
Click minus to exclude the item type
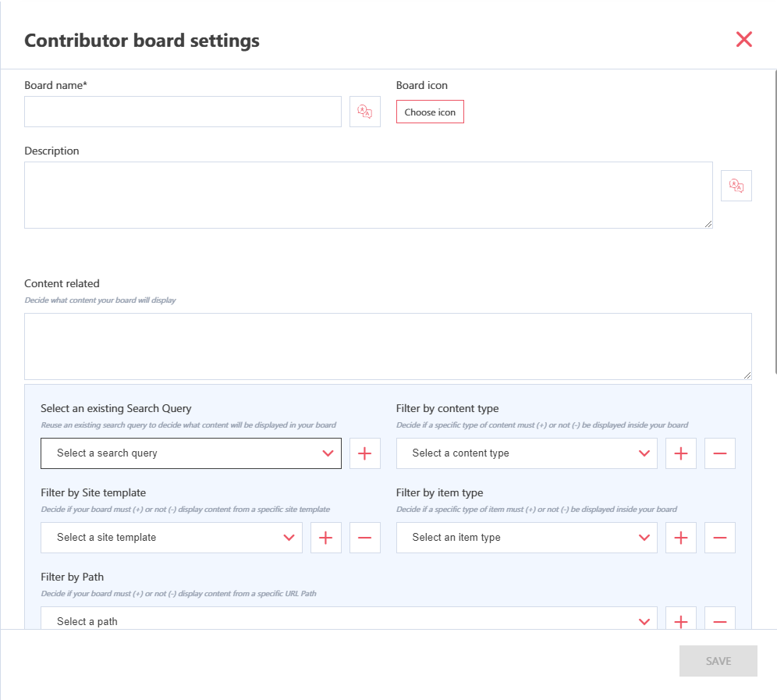[719, 538]
